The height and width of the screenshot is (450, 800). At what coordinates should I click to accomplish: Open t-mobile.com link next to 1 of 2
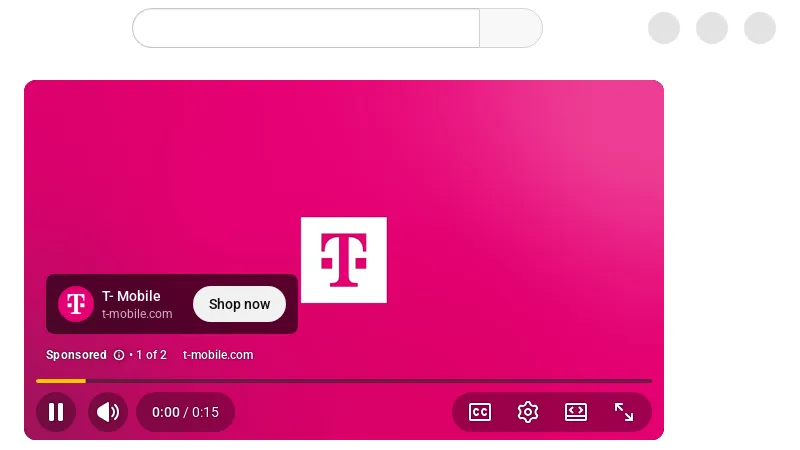coord(218,355)
